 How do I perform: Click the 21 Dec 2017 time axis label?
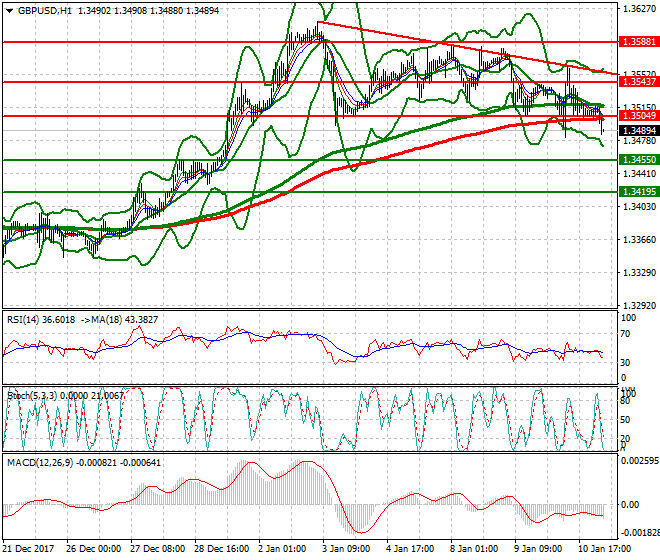pos(28,549)
